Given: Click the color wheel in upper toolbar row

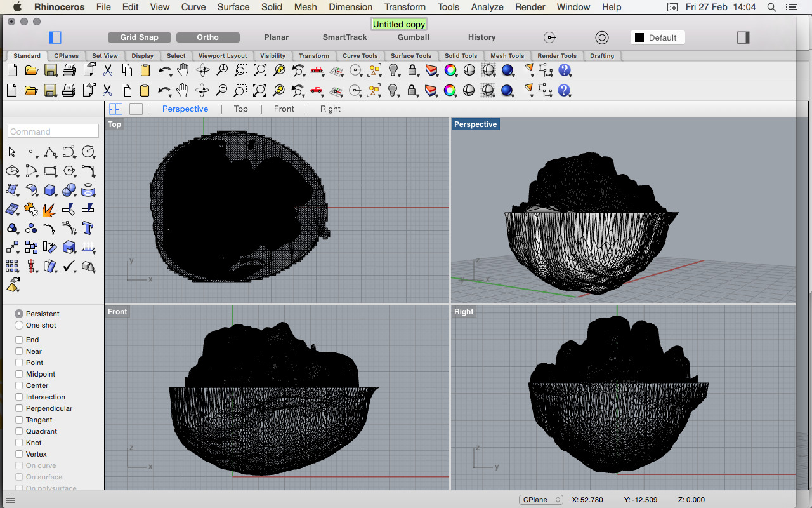Looking at the screenshot, I should coord(450,70).
